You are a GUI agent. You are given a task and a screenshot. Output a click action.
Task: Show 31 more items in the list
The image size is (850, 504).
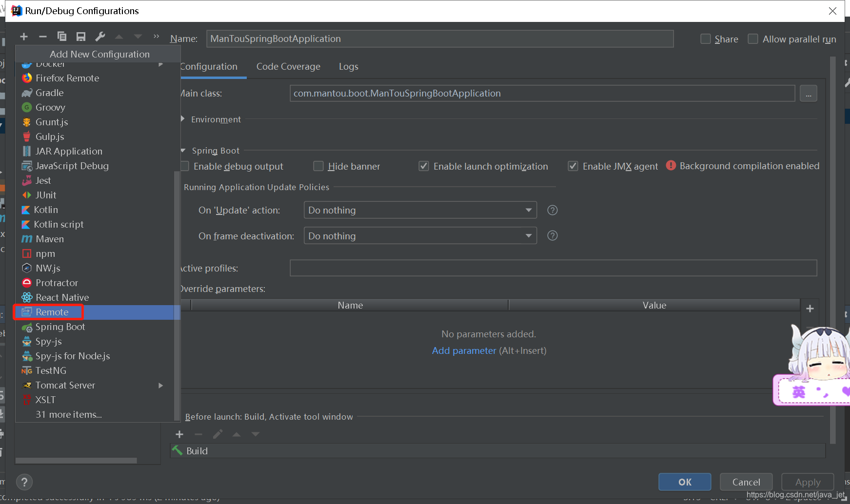coord(69,414)
